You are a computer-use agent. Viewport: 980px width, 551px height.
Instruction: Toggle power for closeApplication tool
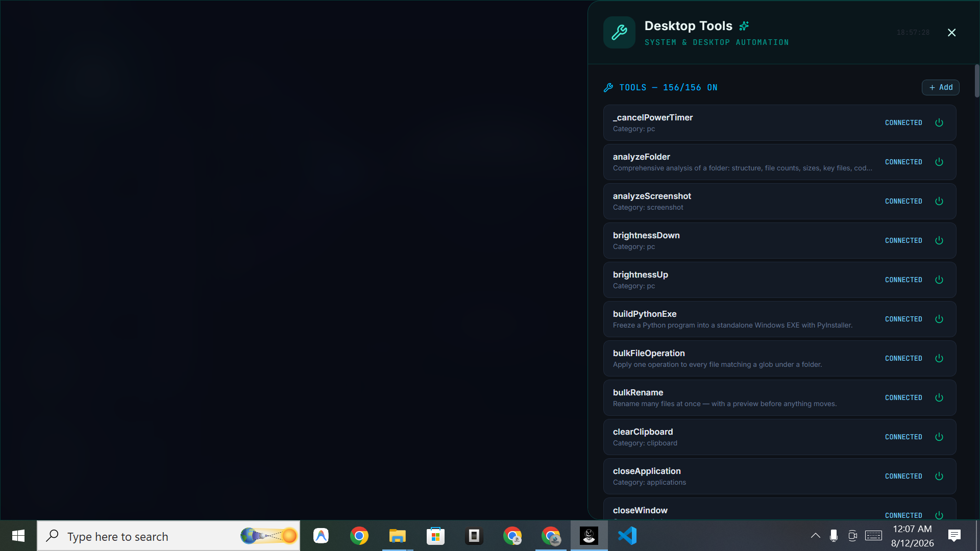point(939,477)
